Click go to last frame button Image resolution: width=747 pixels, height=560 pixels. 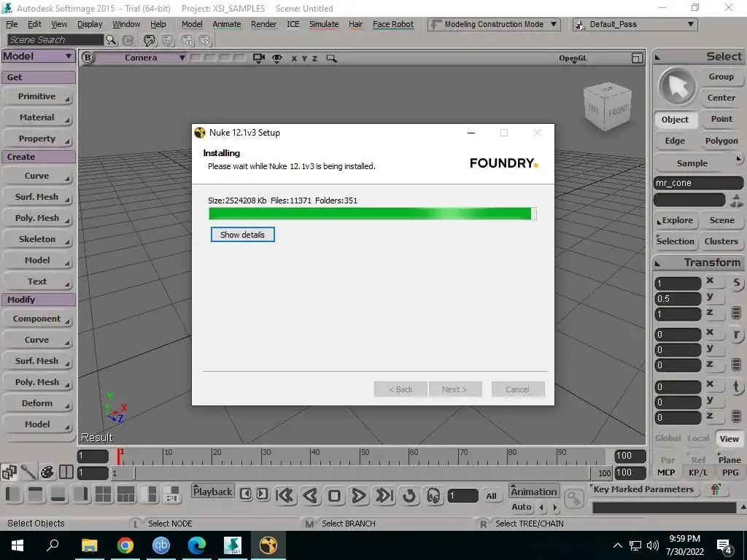coord(384,496)
